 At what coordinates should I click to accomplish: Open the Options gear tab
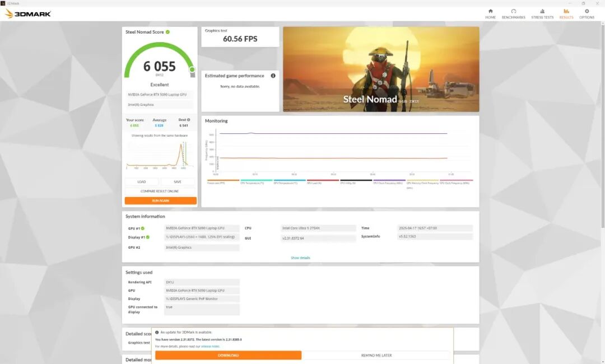(x=587, y=14)
